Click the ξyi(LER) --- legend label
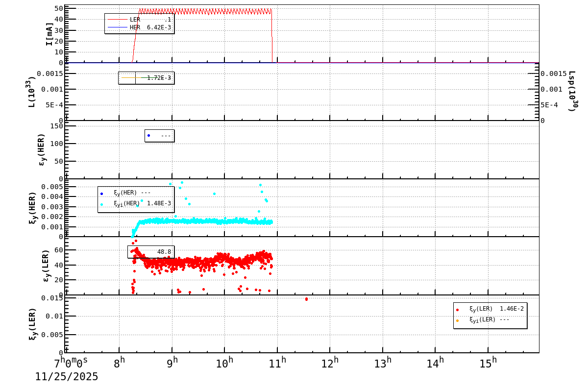The height and width of the screenshot is (391, 588). coord(489,319)
